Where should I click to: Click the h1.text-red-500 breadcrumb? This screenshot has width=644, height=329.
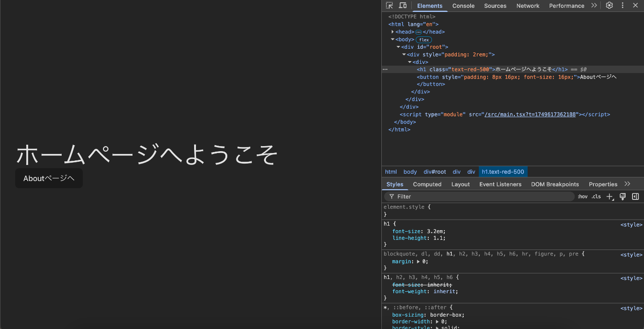(x=503, y=172)
